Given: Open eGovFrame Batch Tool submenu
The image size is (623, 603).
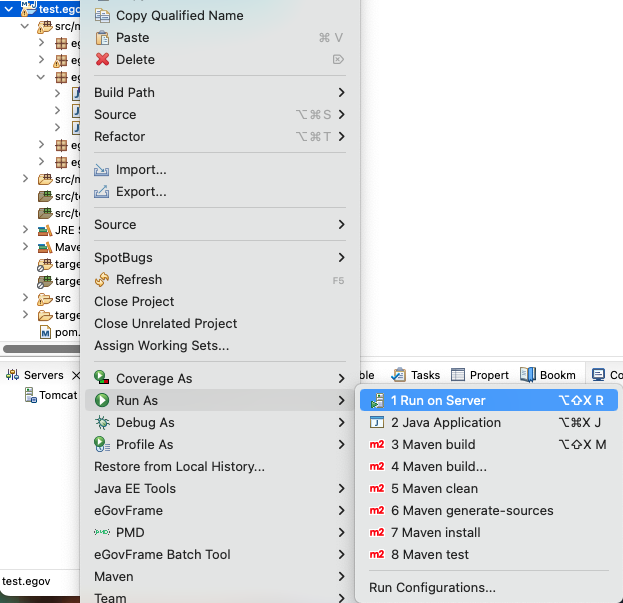Looking at the screenshot, I should [x=220, y=555].
